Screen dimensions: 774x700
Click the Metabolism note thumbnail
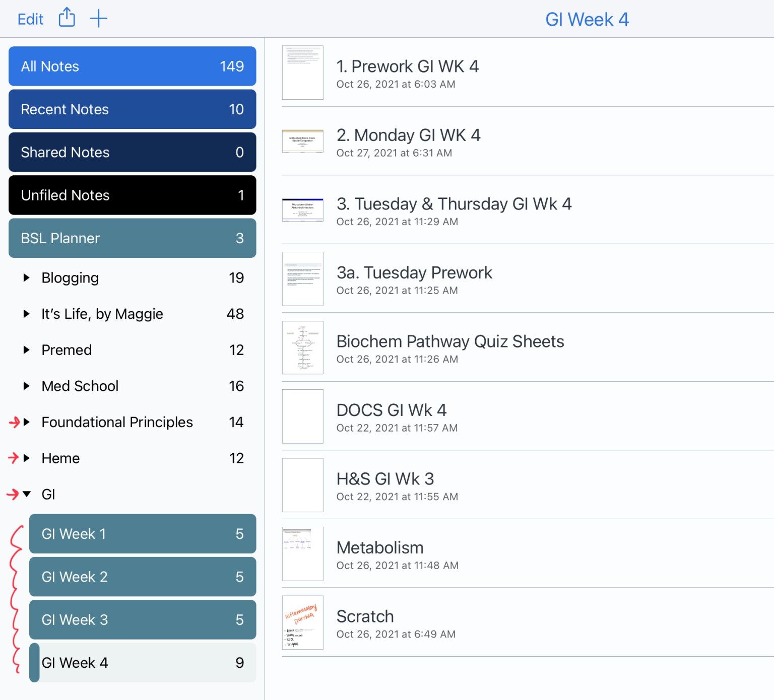pyautogui.click(x=302, y=553)
